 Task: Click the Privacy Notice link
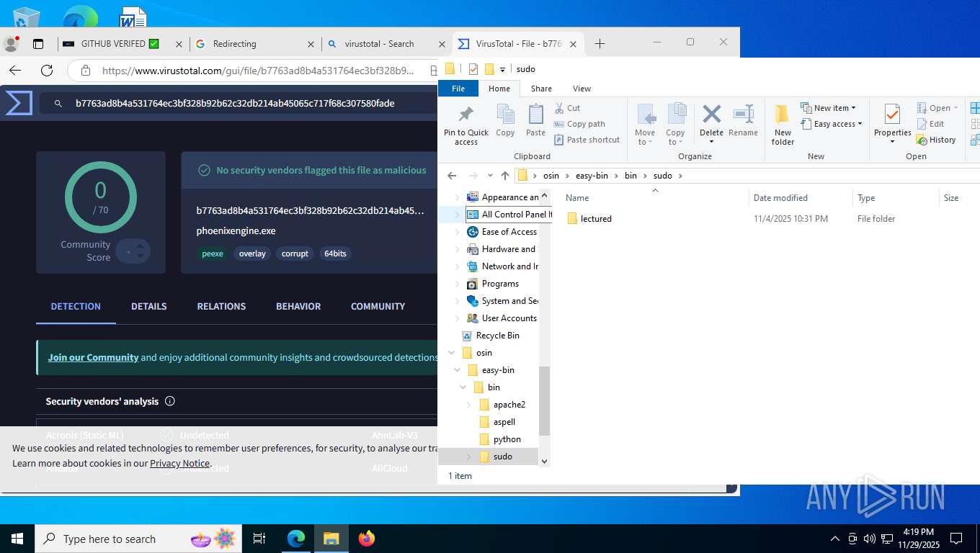point(179,464)
